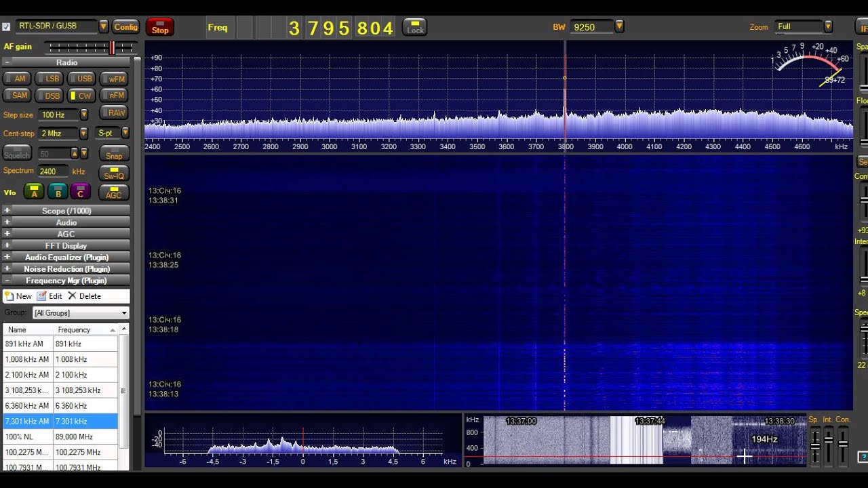Viewport: 868px width, 488px height.
Task: Select nFM demodulation mode
Action: pyautogui.click(x=113, y=96)
